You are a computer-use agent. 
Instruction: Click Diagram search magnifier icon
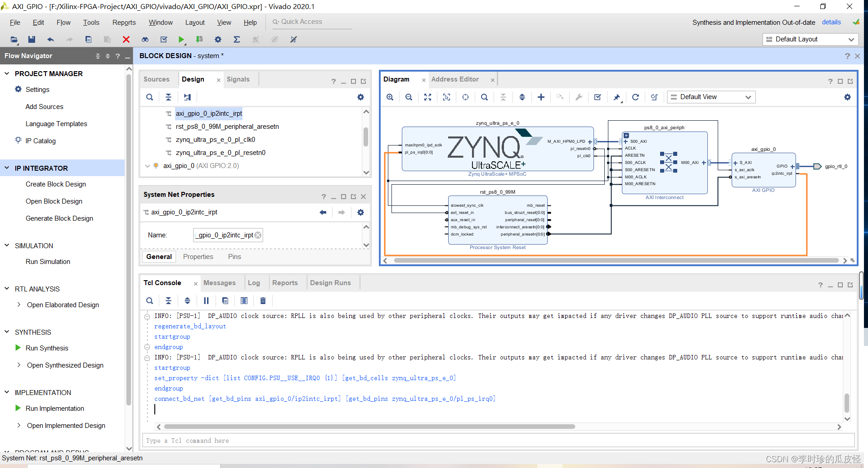(x=484, y=97)
